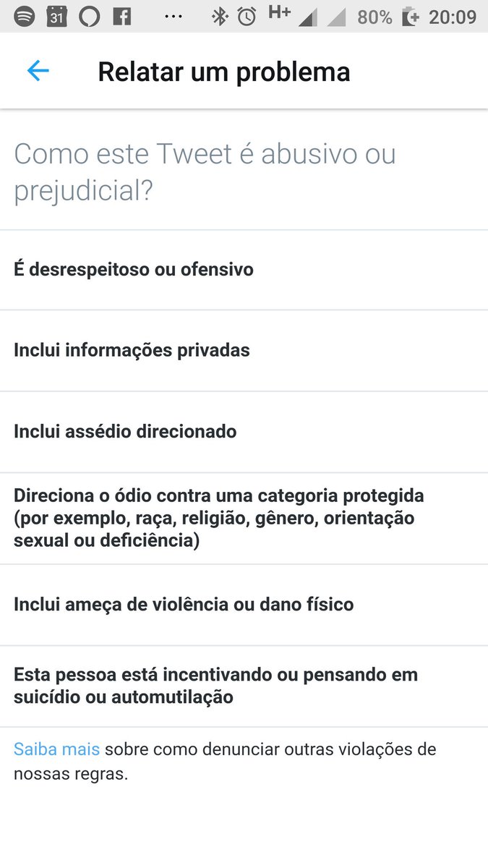The width and height of the screenshot is (488, 868).
Task: Select "É desrespeitoso ou ofensivo" option
Action: 134,270
